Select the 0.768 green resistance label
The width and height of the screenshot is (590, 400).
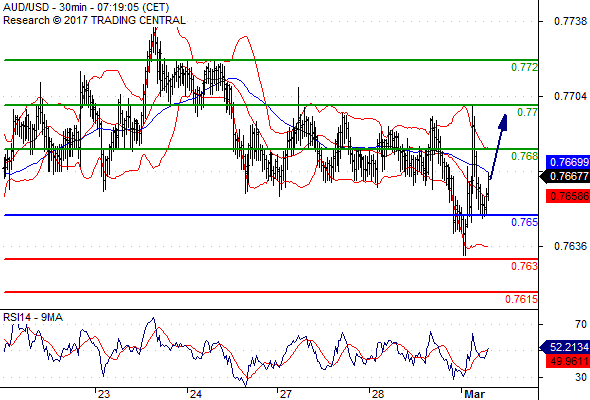(524, 156)
